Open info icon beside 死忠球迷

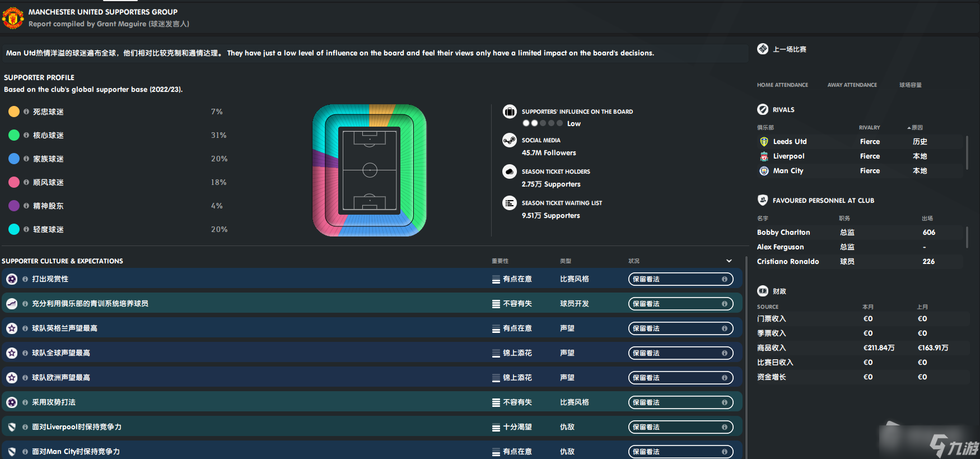click(26, 112)
